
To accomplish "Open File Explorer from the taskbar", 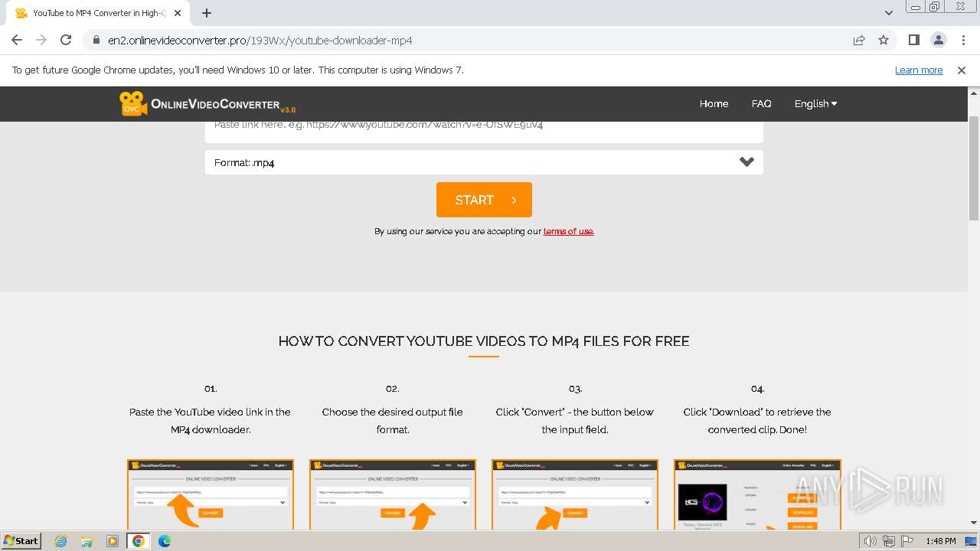I will tap(87, 541).
